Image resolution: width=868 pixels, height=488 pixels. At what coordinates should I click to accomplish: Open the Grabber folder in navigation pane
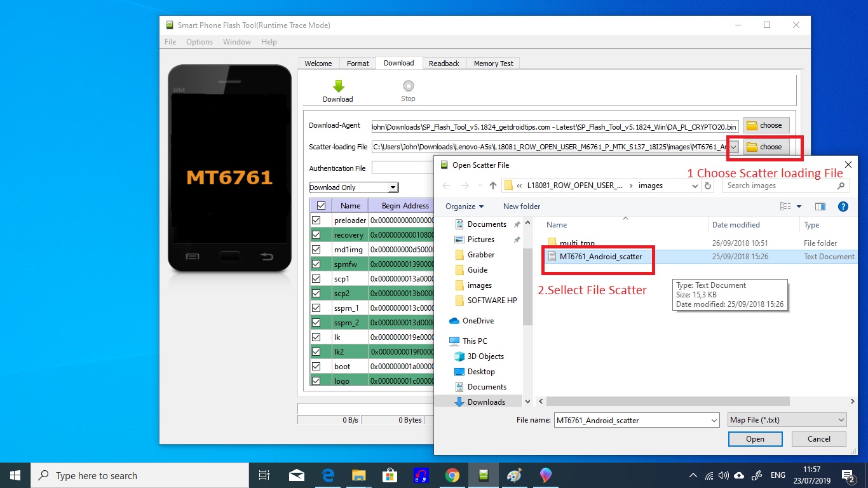pyautogui.click(x=475, y=255)
